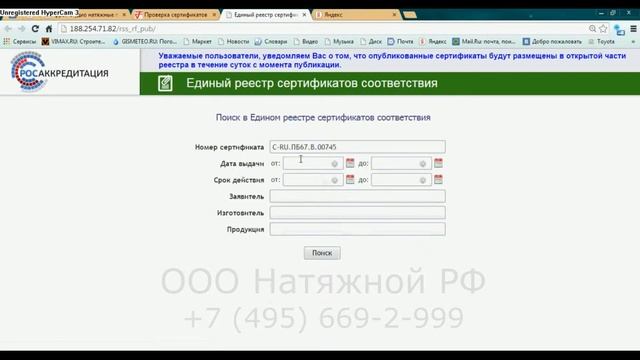The image size is (640, 360).
Task: Click the address bar with 188.254.71.82 URL
Action: (x=322, y=29)
